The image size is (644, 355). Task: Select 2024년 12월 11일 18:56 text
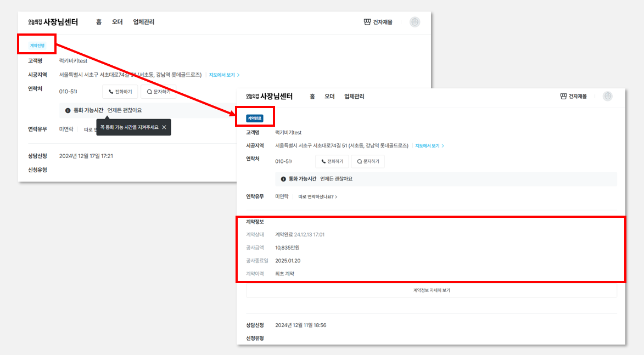pos(301,325)
